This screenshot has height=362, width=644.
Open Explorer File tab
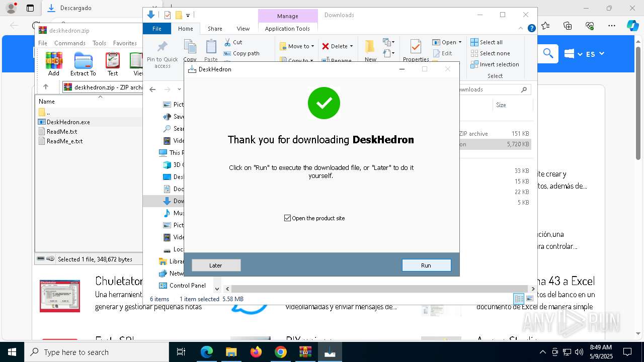coord(157,29)
